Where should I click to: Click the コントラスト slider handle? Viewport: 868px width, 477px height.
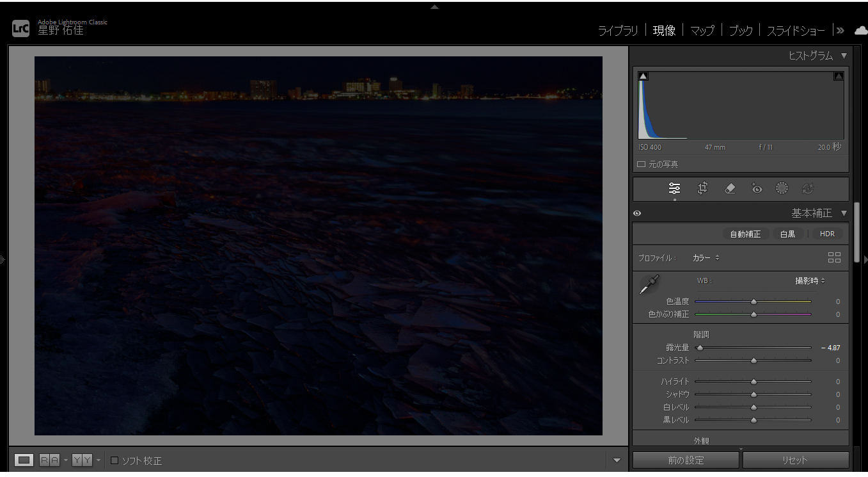coord(754,361)
